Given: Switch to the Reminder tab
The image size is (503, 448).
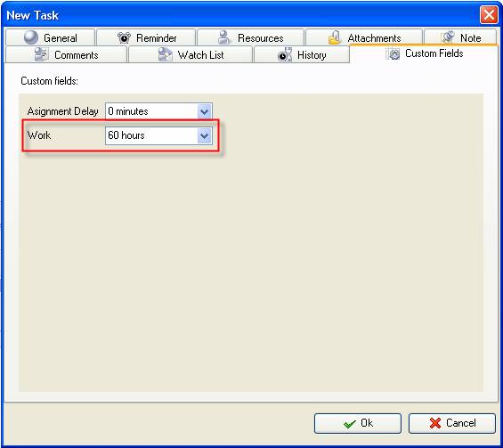Looking at the screenshot, I should pyautogui.click(x=146, y=37).
